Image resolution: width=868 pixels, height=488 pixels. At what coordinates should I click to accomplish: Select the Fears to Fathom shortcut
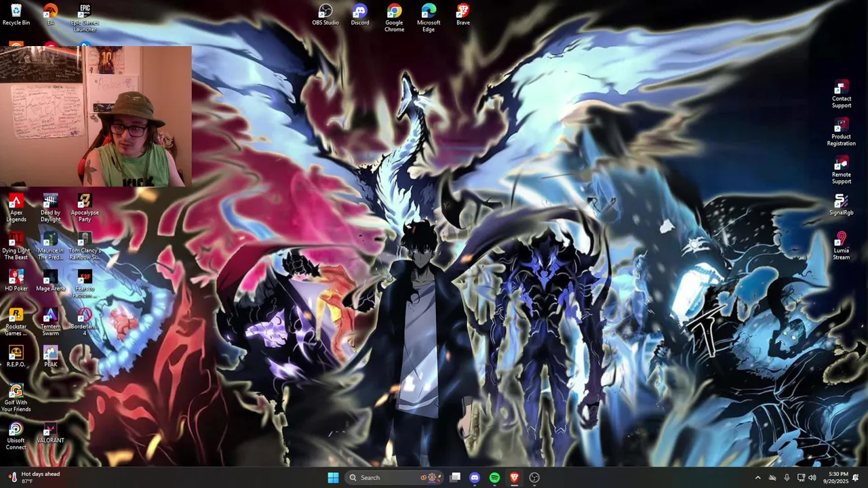85,284
